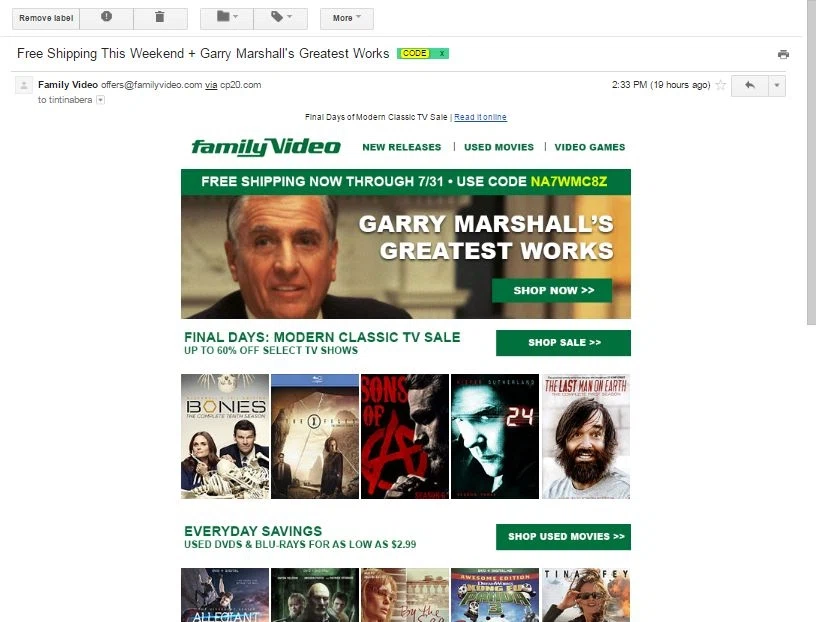This screenshot has width=816, height=622.
Task: Print the email with the printer icon
Action: [x=783, y=54]
